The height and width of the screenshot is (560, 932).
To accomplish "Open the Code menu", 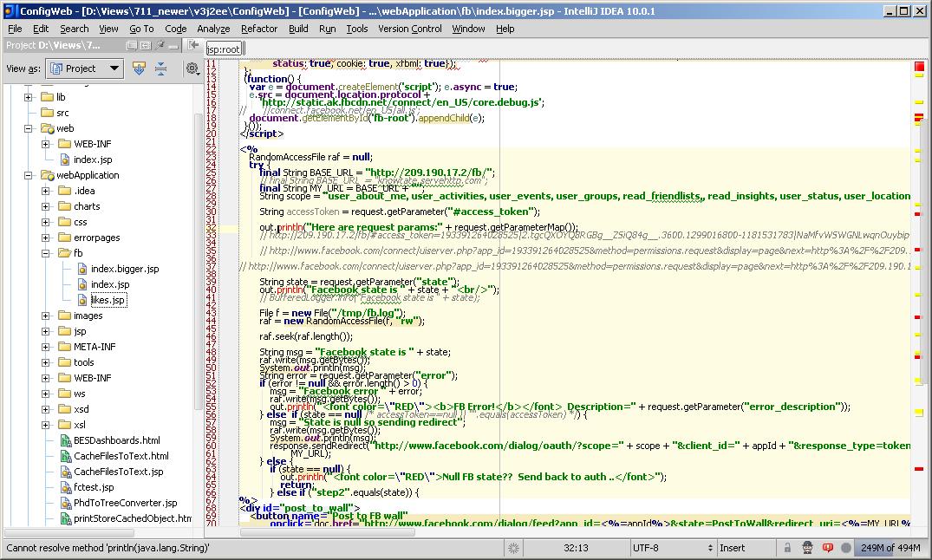I will point(175,29).
